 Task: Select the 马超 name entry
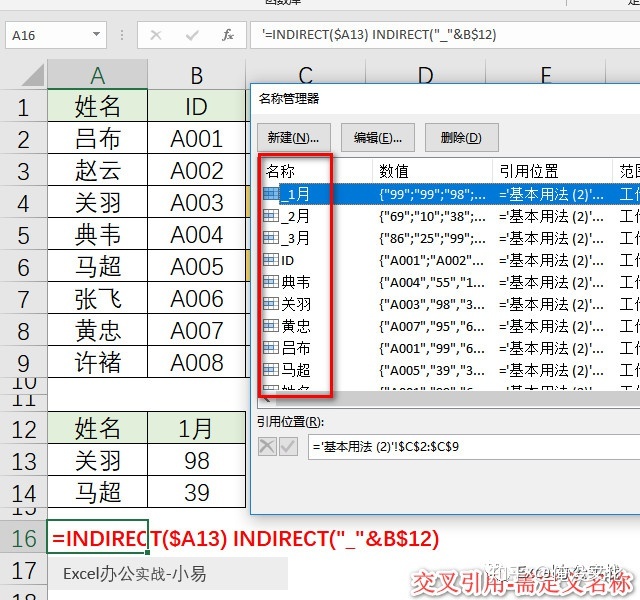tap(296, 370)
